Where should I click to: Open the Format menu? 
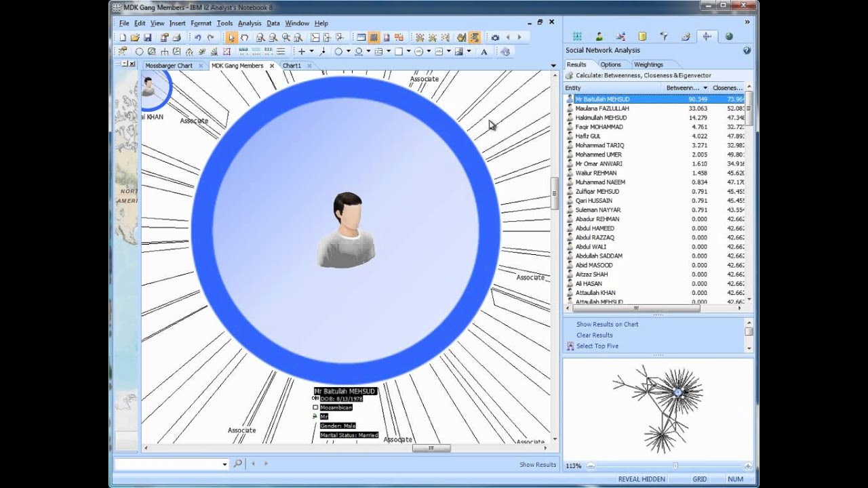point(201,23)
